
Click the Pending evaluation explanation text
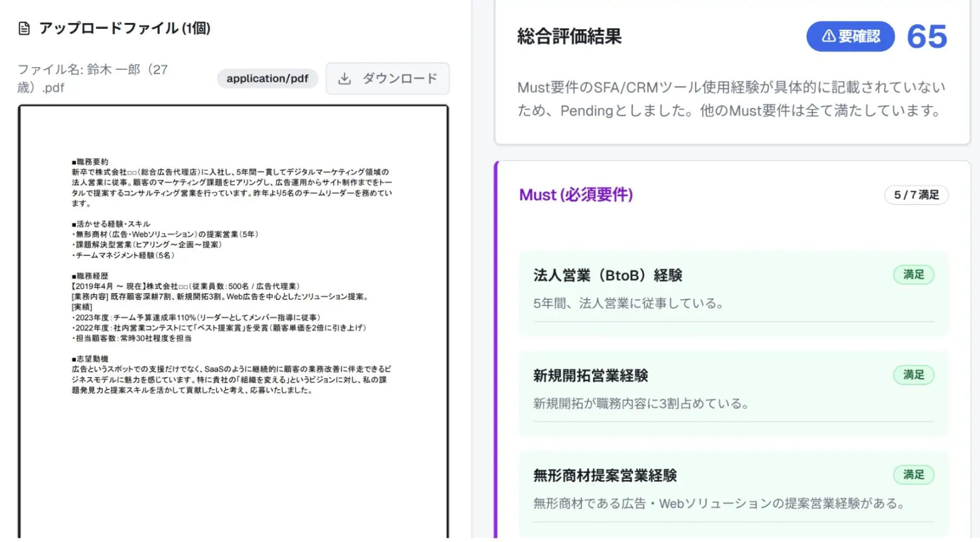point(729,98)
